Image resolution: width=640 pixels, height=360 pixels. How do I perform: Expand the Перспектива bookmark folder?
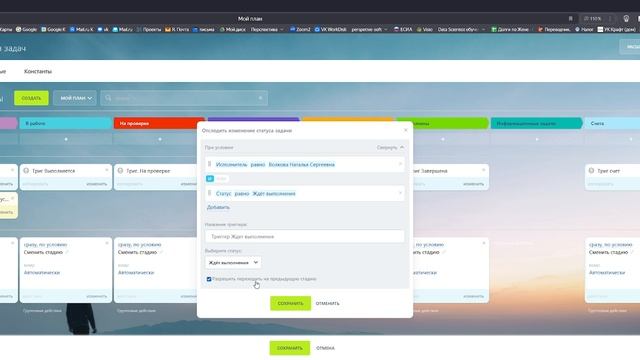[x=267, y=29]
